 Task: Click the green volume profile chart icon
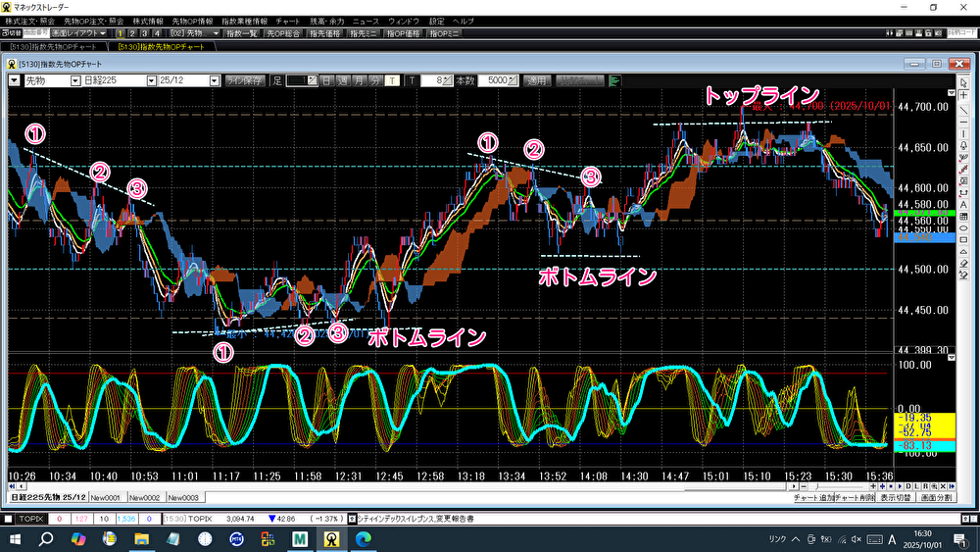[x=616, y=81]
